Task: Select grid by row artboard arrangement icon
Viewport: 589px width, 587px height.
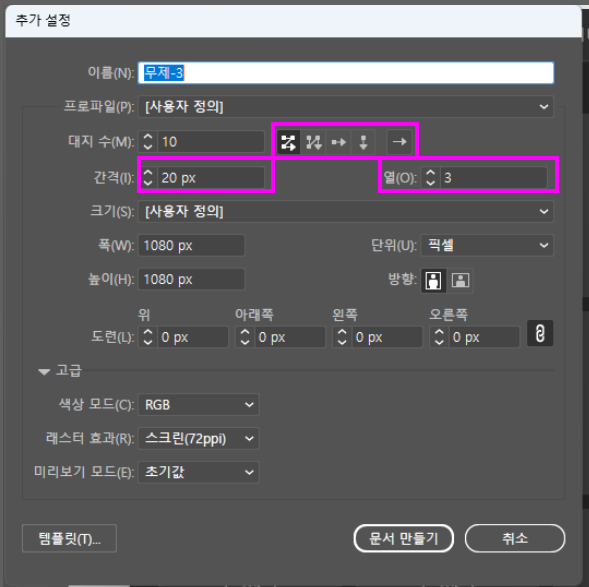Action: pos(288,142)
